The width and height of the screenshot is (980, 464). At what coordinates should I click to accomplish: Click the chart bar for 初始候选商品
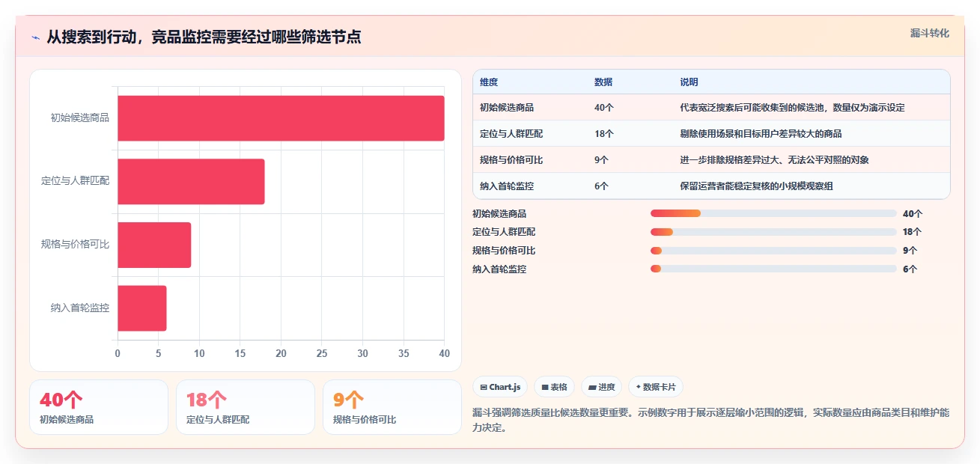281,118
